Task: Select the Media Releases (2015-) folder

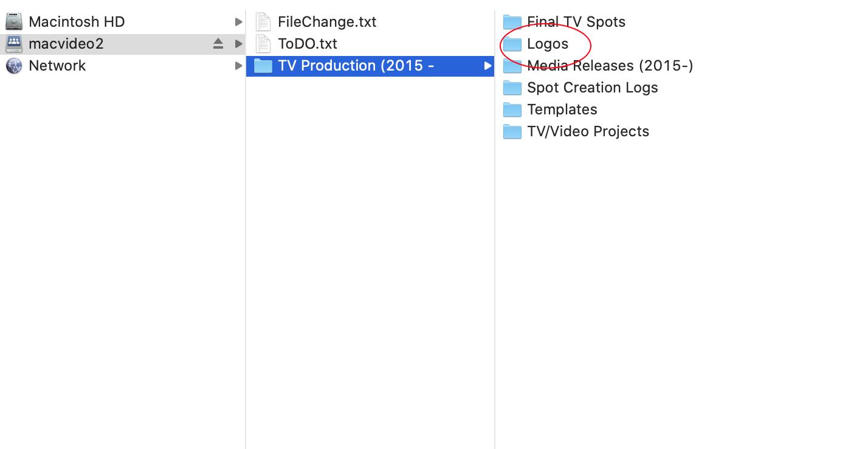Action: pos(610,66)
